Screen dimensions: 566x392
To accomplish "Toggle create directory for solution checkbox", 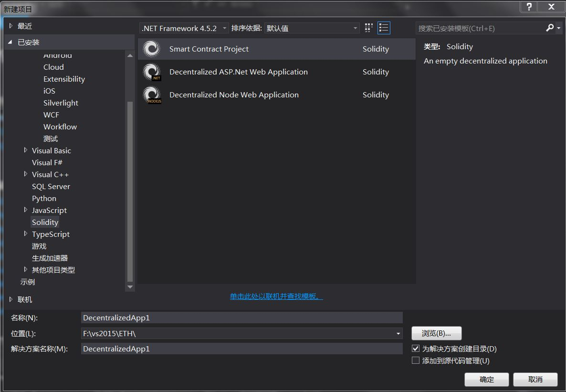I will tap(416, 349).
